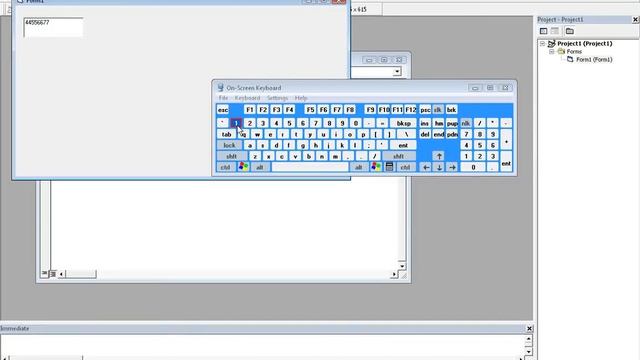Click the Form1 textbox containing 44556677
The image size is (640, 360).
tap(53, 27)
